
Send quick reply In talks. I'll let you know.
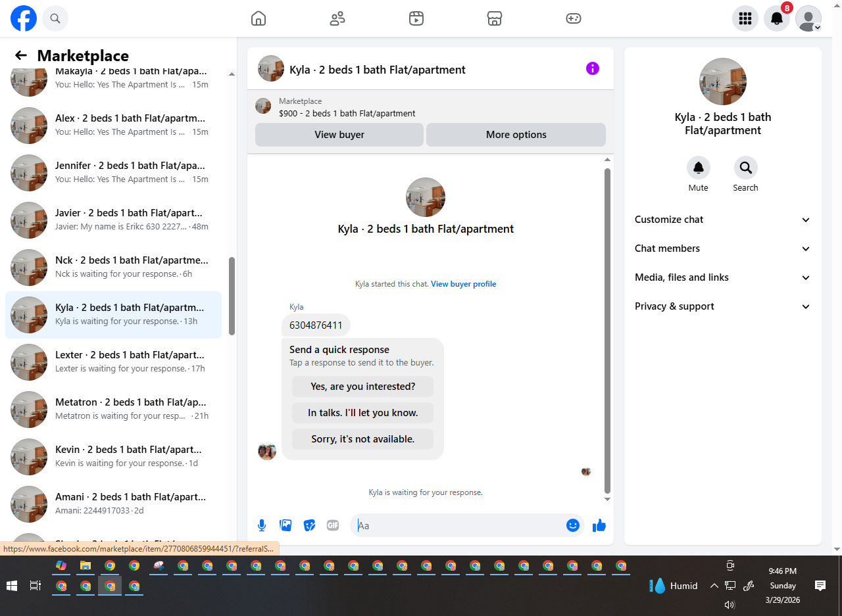click(x=363, y=413)
